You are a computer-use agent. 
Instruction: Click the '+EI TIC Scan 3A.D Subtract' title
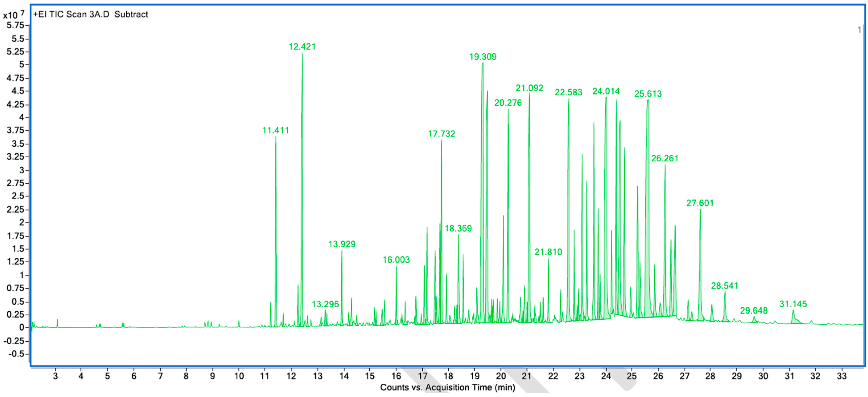(x=90, y=14)
